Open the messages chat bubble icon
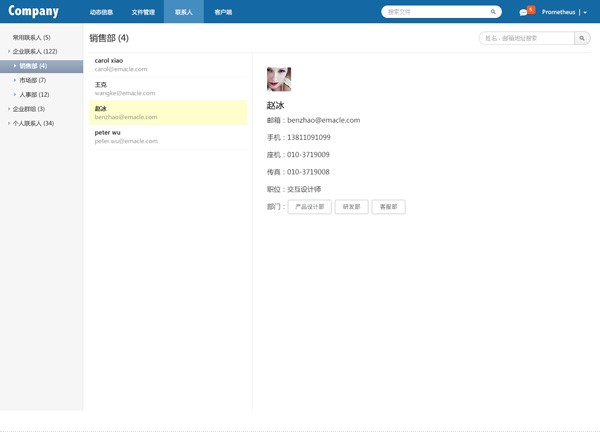The width and height of the screenshot is (600, 432). 523,13
